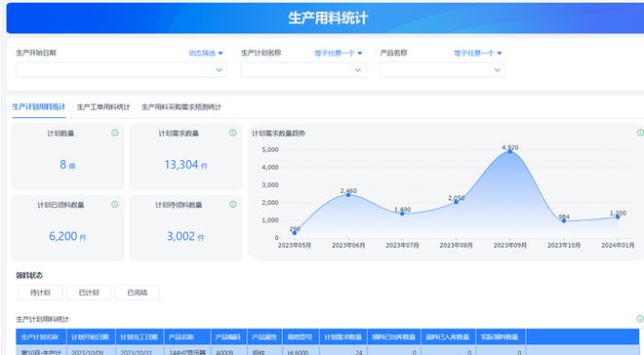Screen dimensions: 644x355
Task: Click the 产品属性 column header
Action: click(x=264, y=336)
